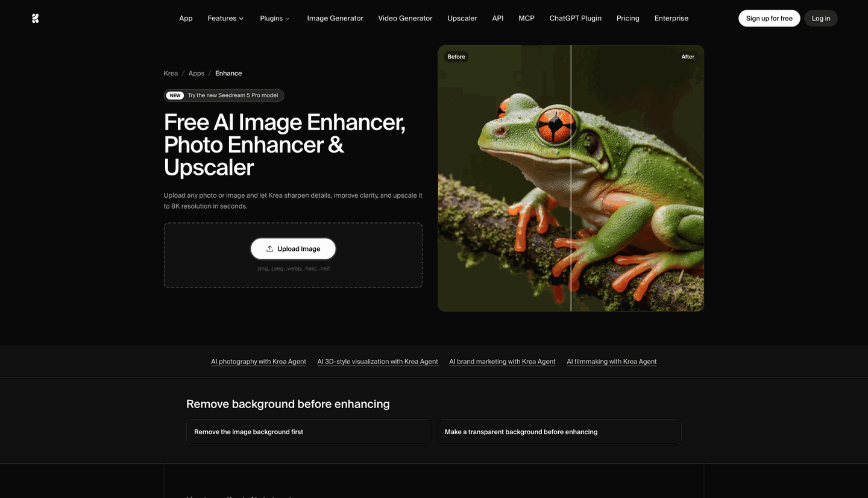
Task: Click the Before label on preview
Action: click(456, 57)
